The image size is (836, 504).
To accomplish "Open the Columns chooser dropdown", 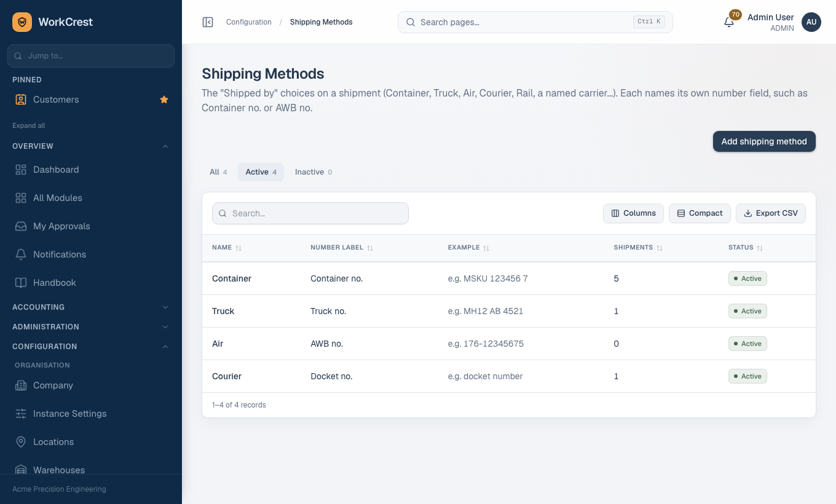I will coord(633,213).
